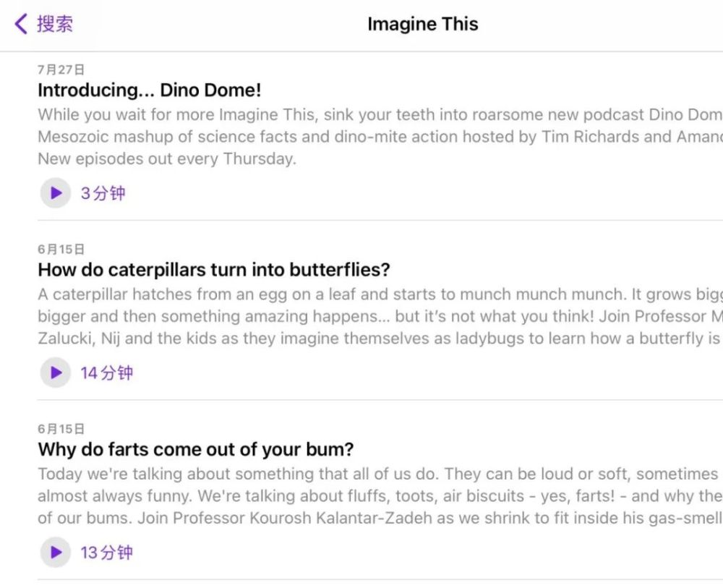Click the 7月27日 date label

[x=61, y=69]
